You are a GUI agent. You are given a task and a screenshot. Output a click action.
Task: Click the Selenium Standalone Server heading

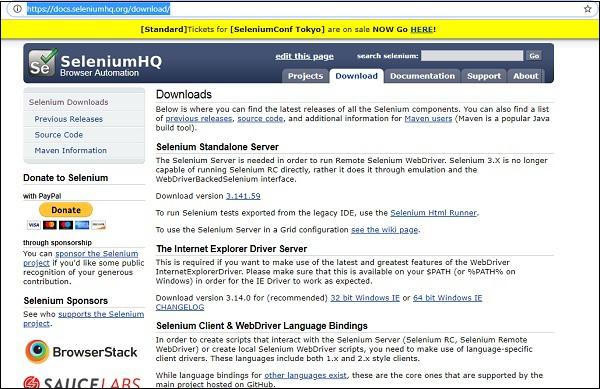click(x=217, y=147)
